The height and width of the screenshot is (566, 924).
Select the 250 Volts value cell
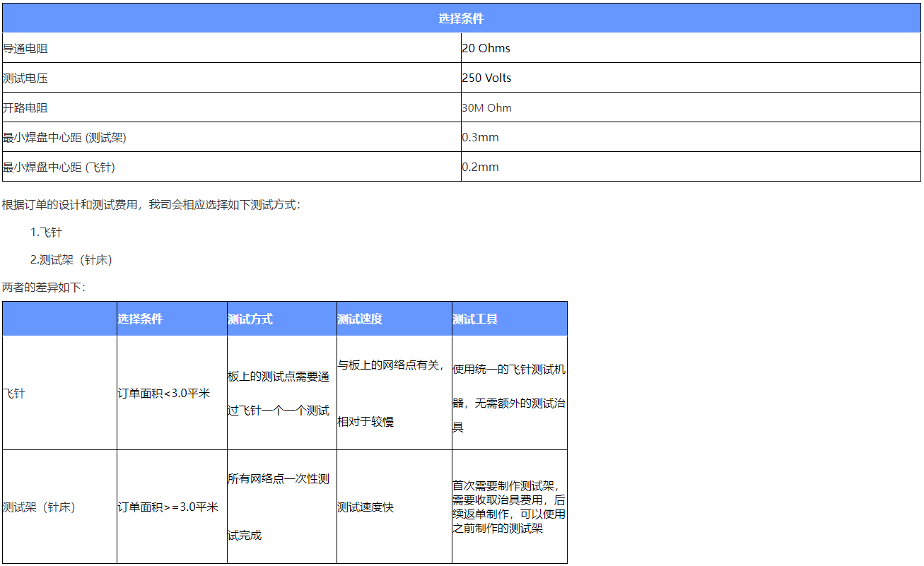click(486, 78)
